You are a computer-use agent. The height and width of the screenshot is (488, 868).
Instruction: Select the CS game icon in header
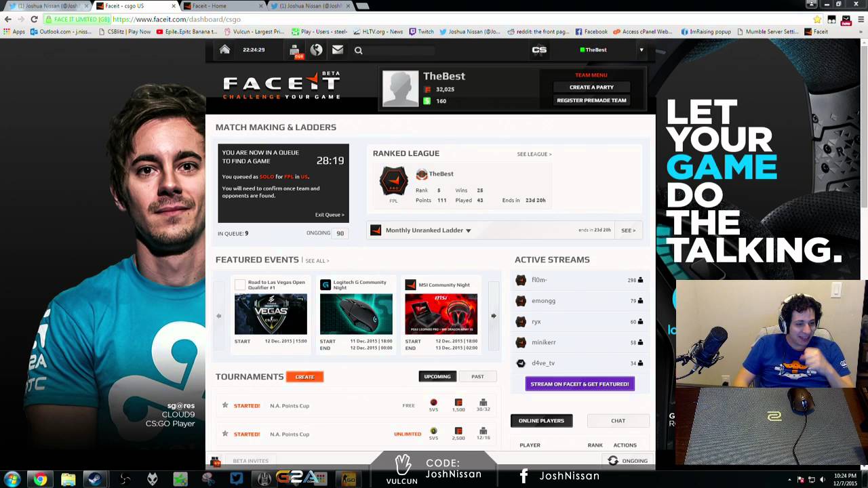click(539, 49)
